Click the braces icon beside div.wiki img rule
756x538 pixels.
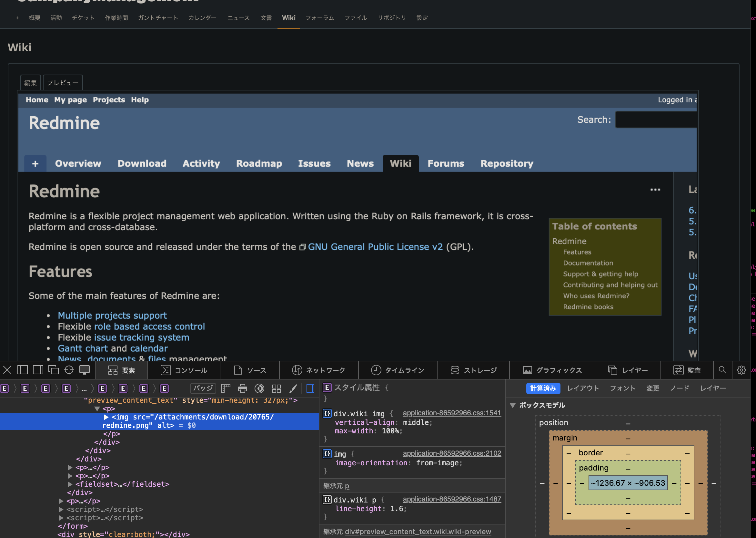click(327, 413)
